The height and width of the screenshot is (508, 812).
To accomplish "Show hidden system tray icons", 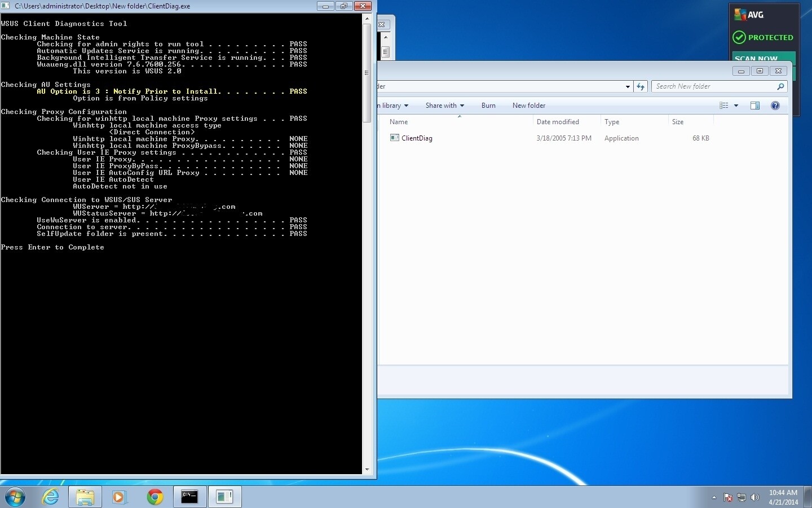I will 714,497.
